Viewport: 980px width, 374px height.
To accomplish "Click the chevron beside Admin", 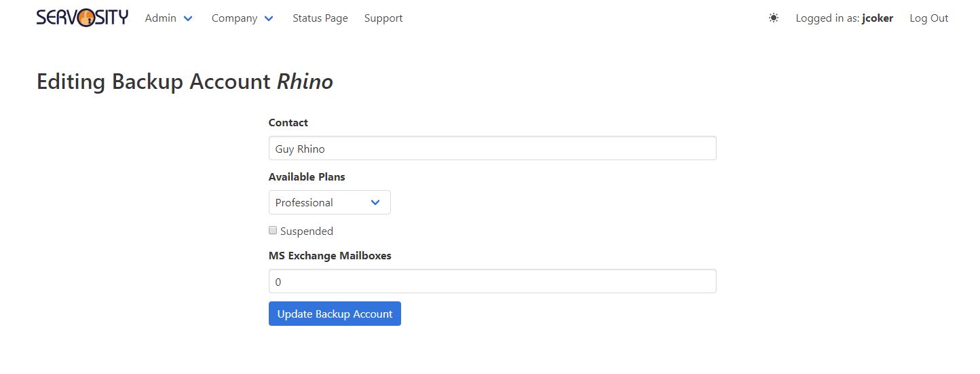I will point(188,18).
